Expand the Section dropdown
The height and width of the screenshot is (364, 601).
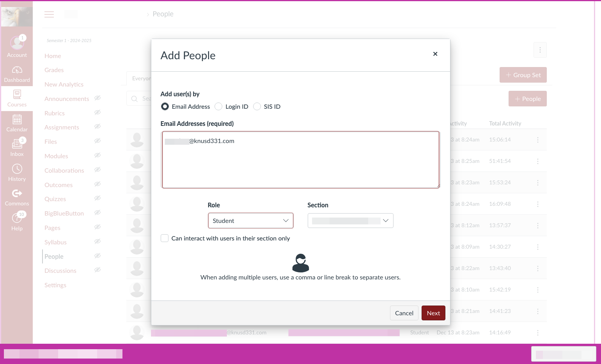point(350,221)
